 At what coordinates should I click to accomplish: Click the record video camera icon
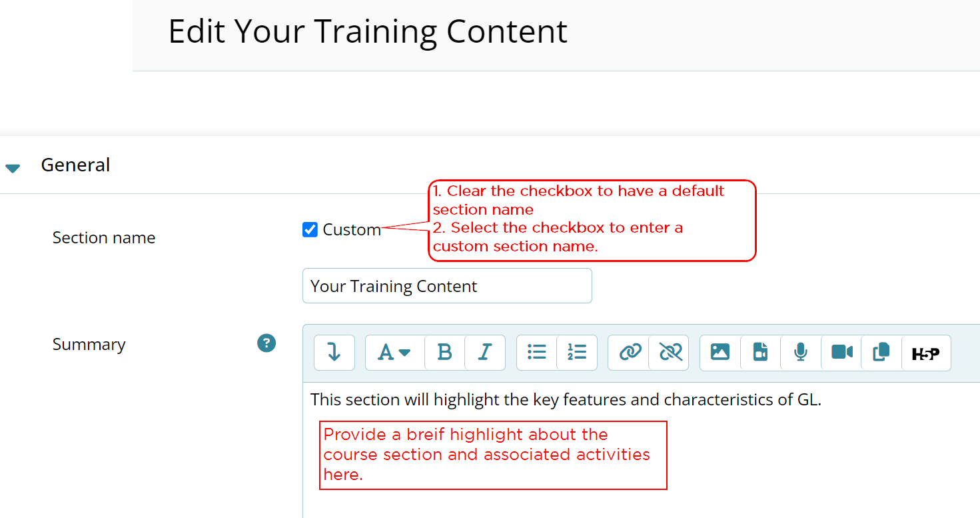(x=841, y=352)
